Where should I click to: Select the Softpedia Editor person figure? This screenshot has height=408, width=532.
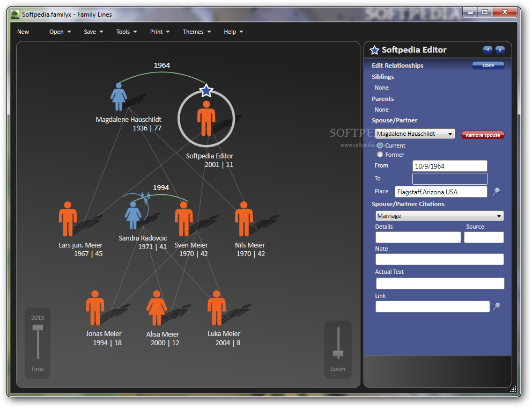pos(206,118)
